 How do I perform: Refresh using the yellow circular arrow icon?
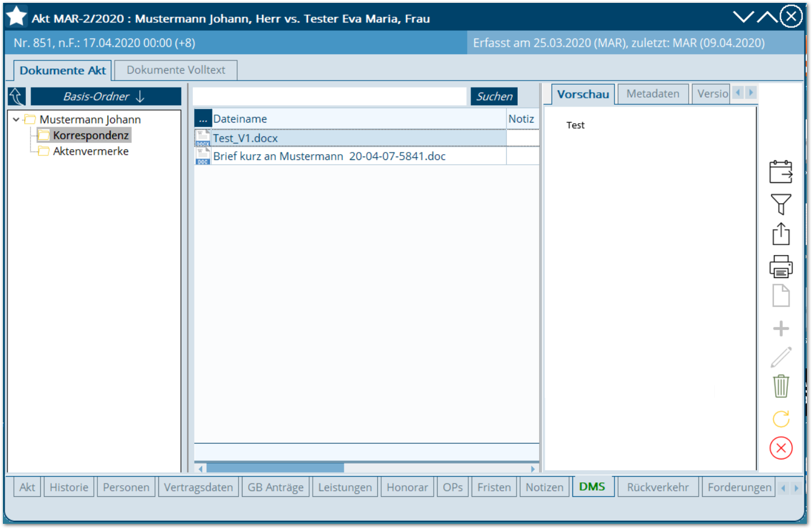tap(781, 418)
